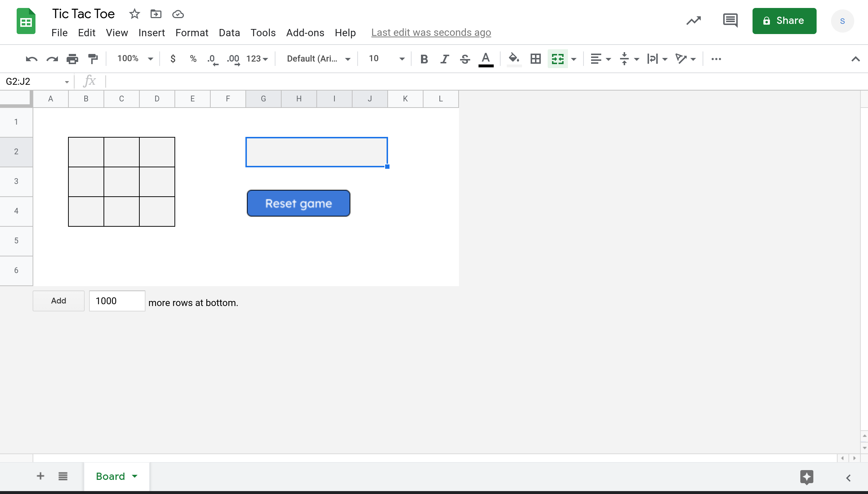Open more number formats 123 dropdown
The image size is (868, 494).
point(257,59)
